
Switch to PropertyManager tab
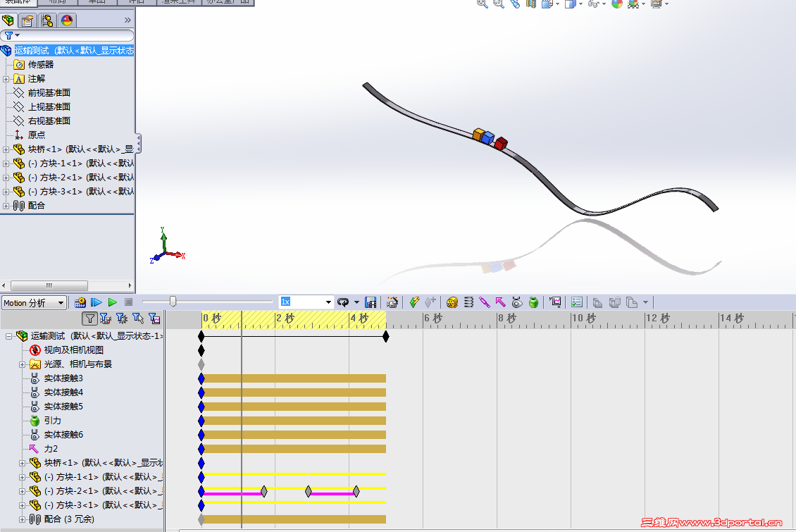[x=27, y=20]
